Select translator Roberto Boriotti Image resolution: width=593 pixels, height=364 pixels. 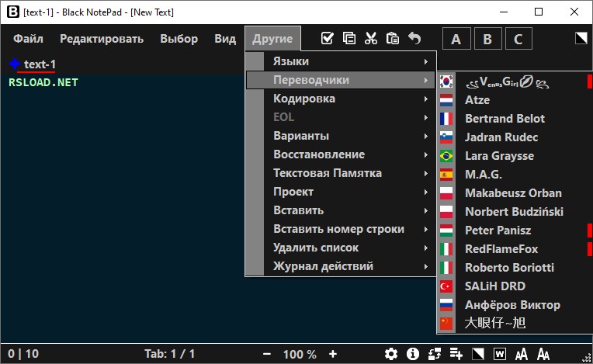pyautogui.click(x=515, y=268)
